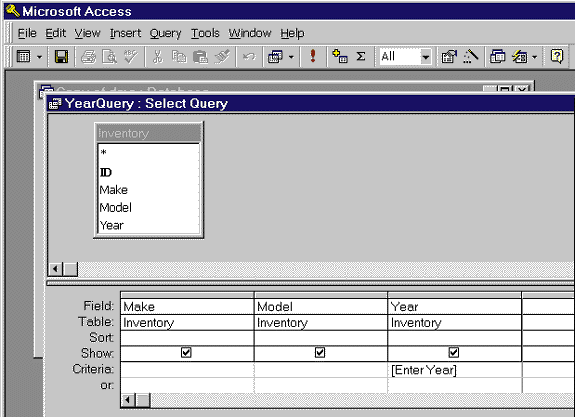Click the Model Field cell in grid
This screenshot has height=417, width=575.
321,307
